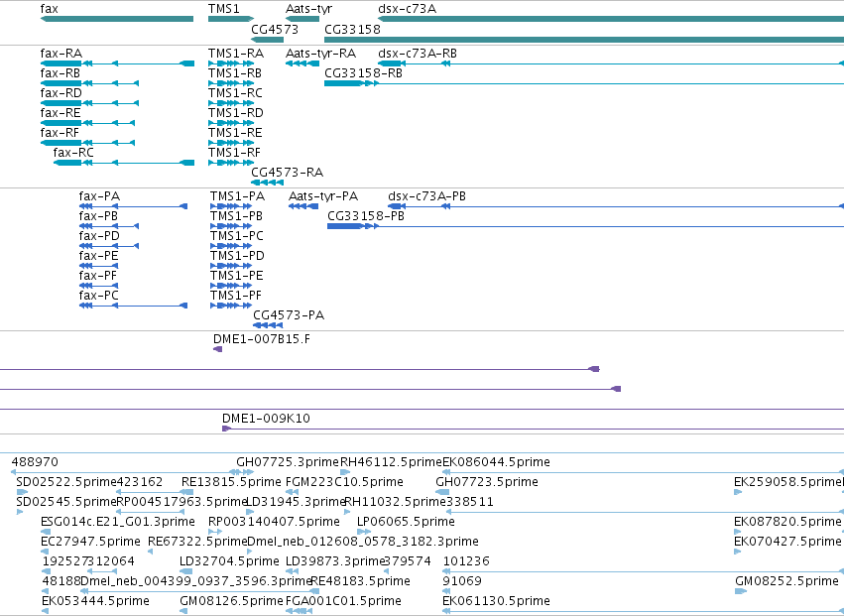Select the dsx-c73A-RB transcript label

coord(418,54)
